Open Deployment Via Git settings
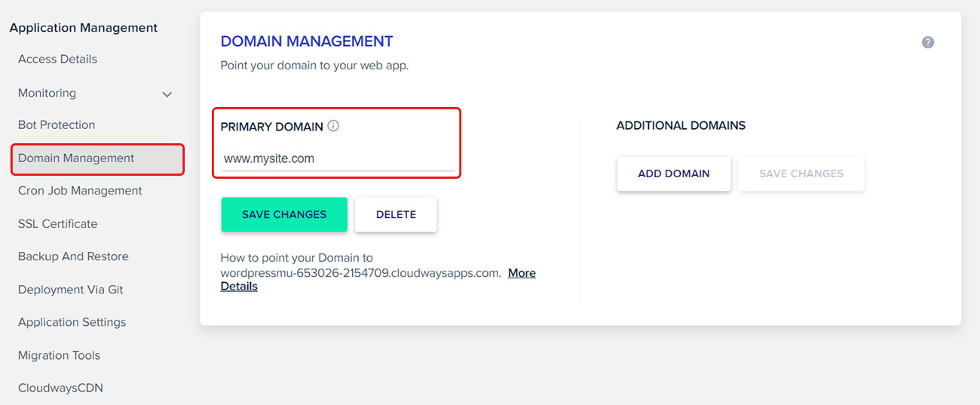The width and height of the screenshot is (980, 405). pyautogui.click(x=71, y=290)
